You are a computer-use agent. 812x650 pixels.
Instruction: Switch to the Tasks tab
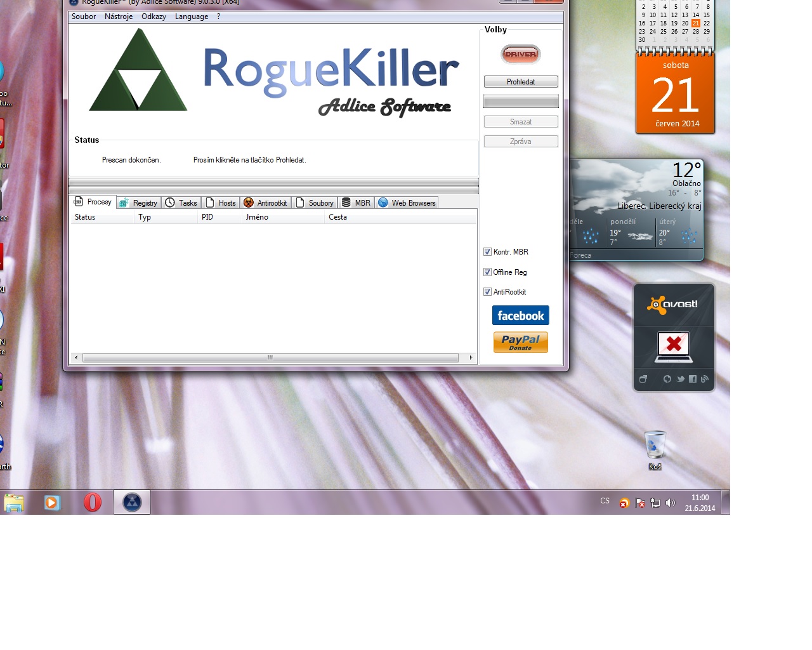(181, 203)
